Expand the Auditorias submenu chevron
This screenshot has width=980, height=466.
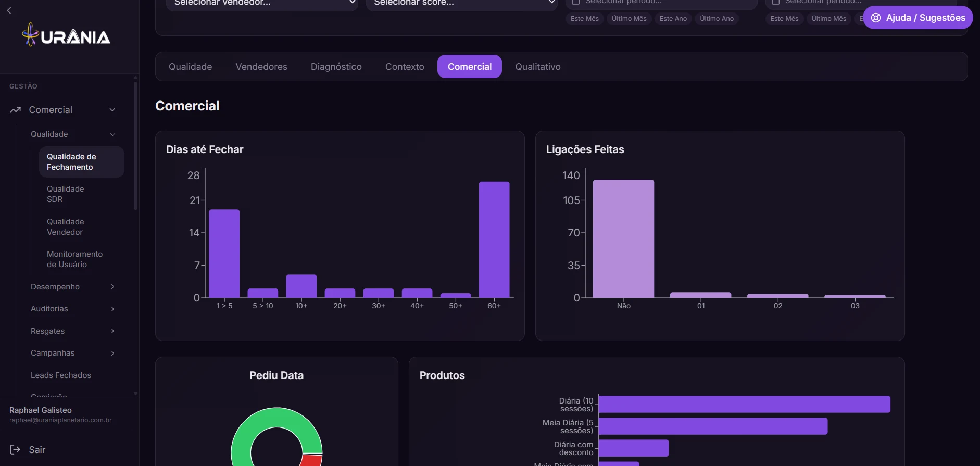pyautogui.click(x=112, y=309)
